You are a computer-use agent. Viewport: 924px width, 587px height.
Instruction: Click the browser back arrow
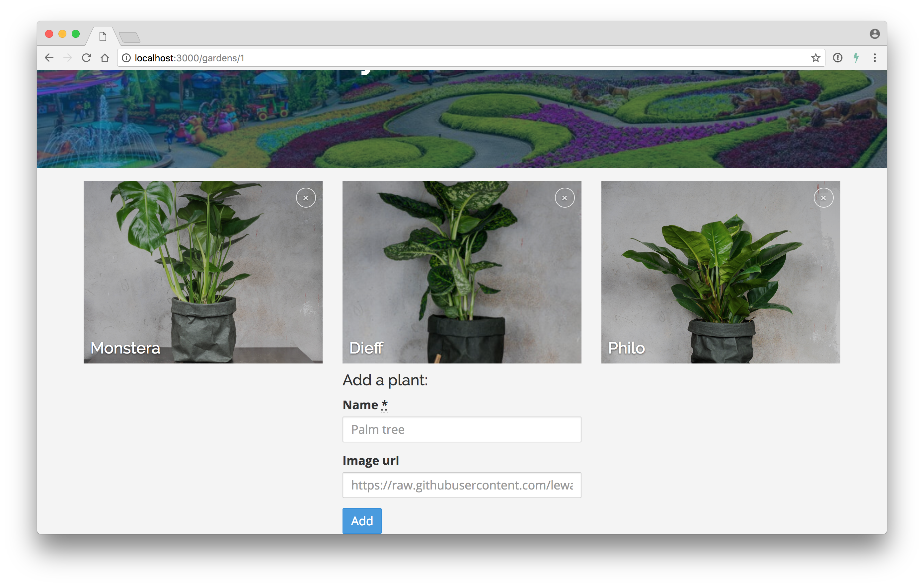coord(49,58)
